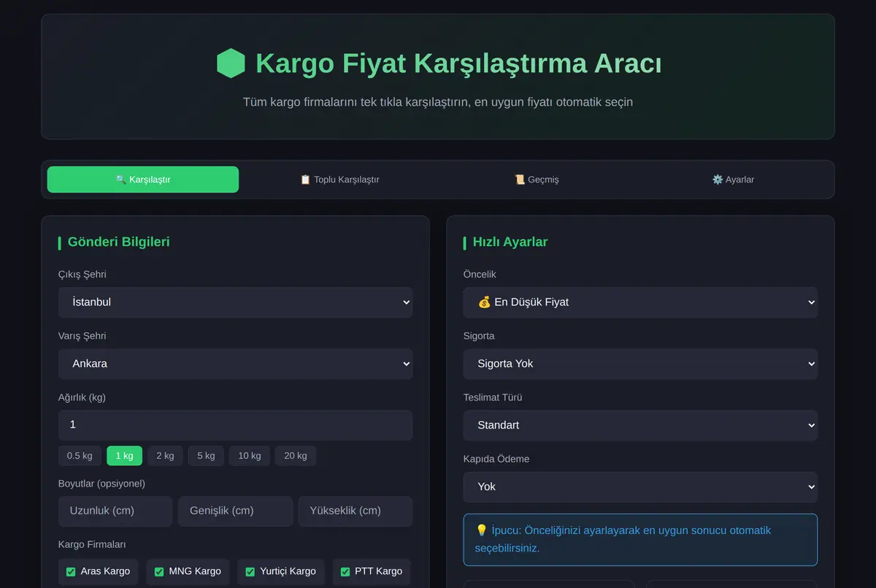
Task: Click the Uzunluk (cm) input field
Action: pos(115,511)
